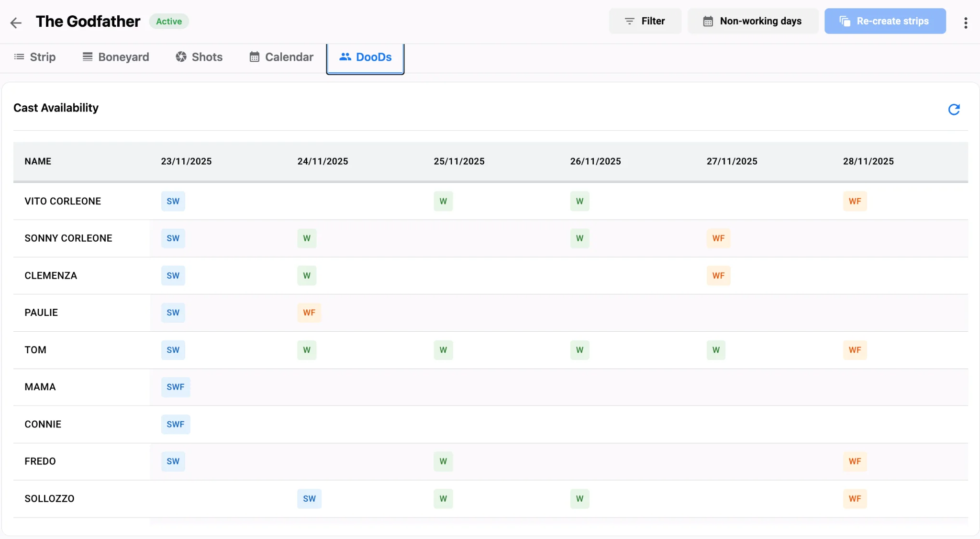Viewport: 980px width, 539px height.
Task: Click Tom's WF badge on 28/11
Action: 855,350
